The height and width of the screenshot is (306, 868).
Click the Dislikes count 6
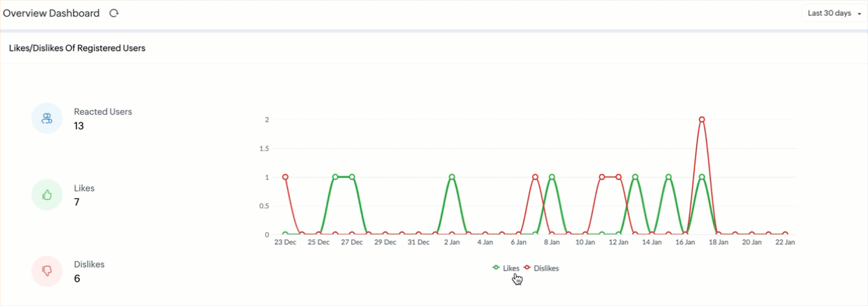tap(77, 279)
